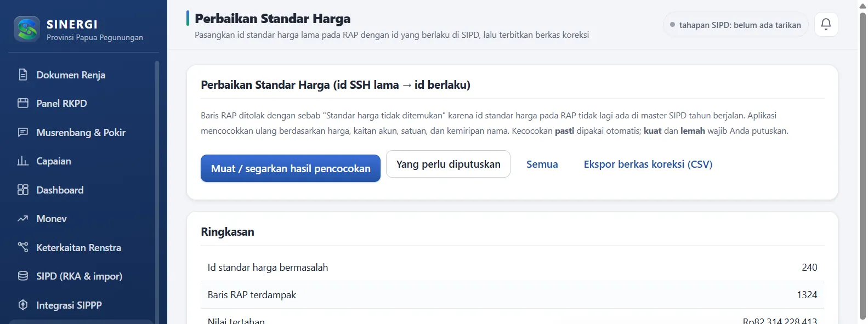The width and height of the screenshot is (868, 324).
Task: Click Id standar harga bermasalah row label
Action: pyautogui.click(x=268, y=267)
